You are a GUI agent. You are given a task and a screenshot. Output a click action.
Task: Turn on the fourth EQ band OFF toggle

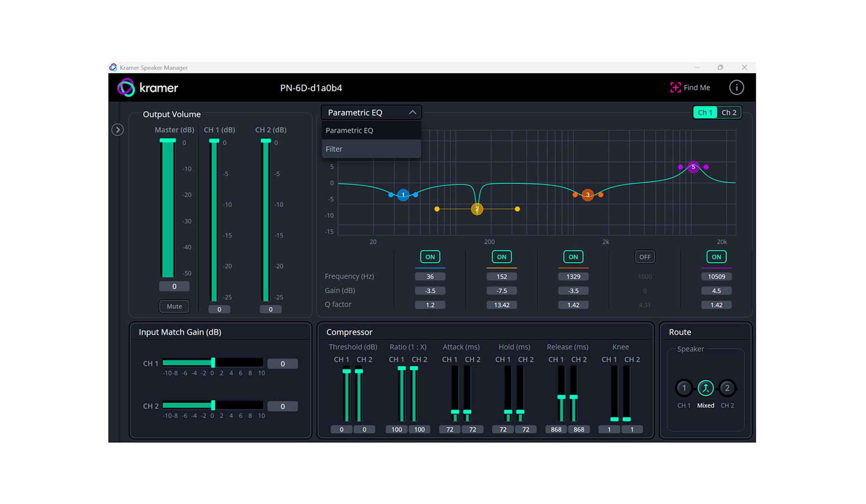645,257
